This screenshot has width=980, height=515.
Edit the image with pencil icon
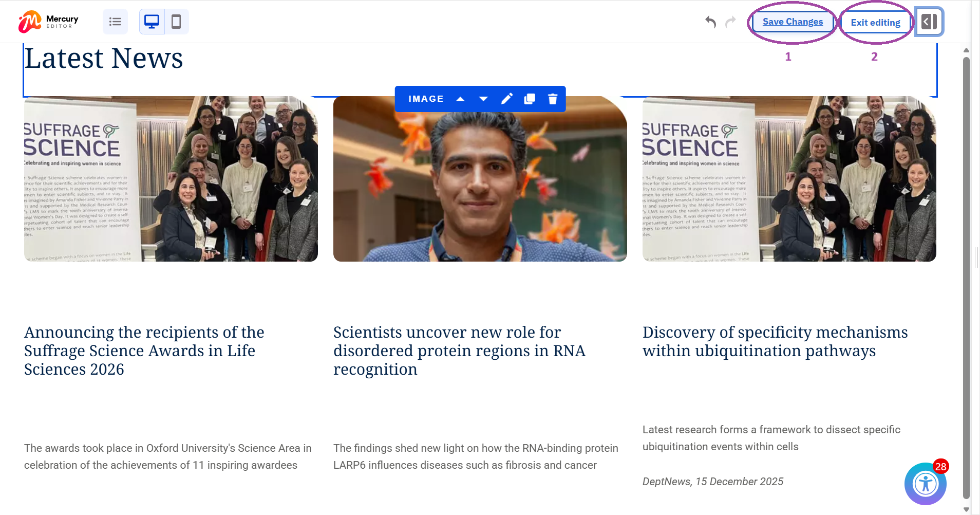(x=506, y=99)
